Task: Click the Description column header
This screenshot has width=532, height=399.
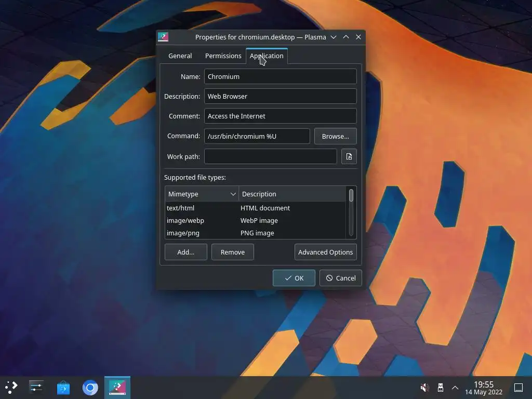Action: (292, 194)
